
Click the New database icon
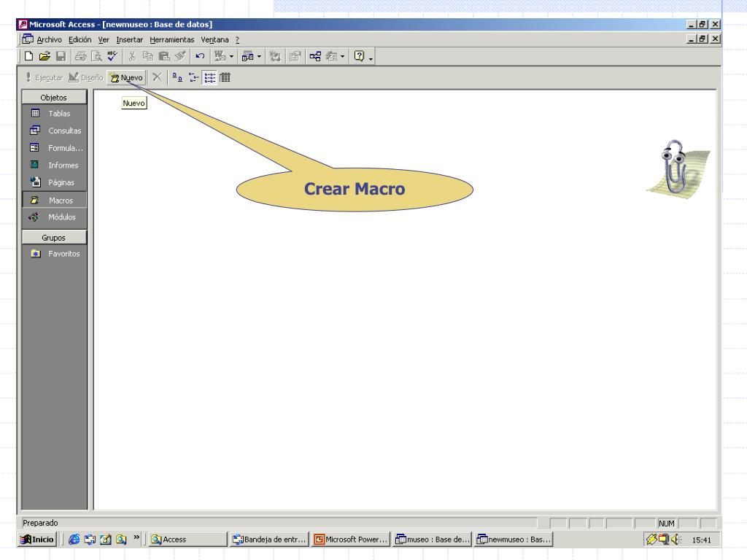pyautogui.click(x=28, y=56)
